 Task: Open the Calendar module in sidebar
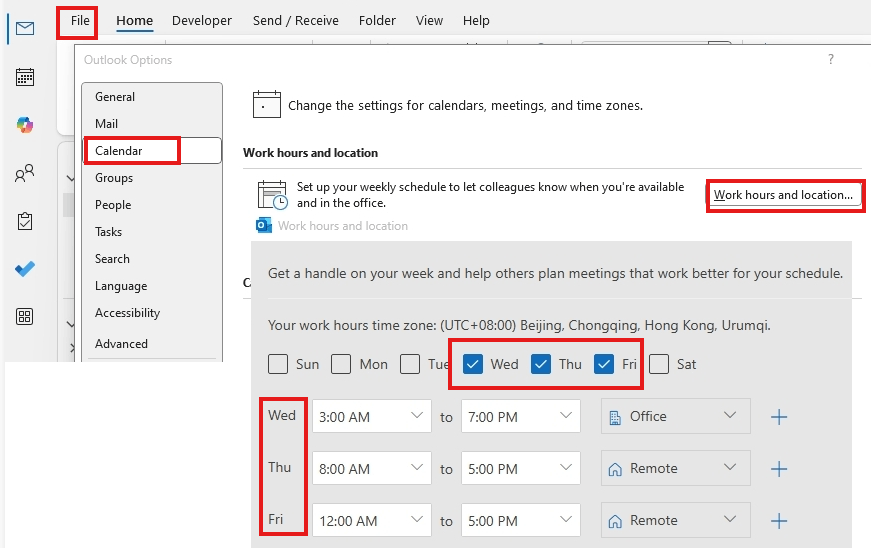point(25,77)
